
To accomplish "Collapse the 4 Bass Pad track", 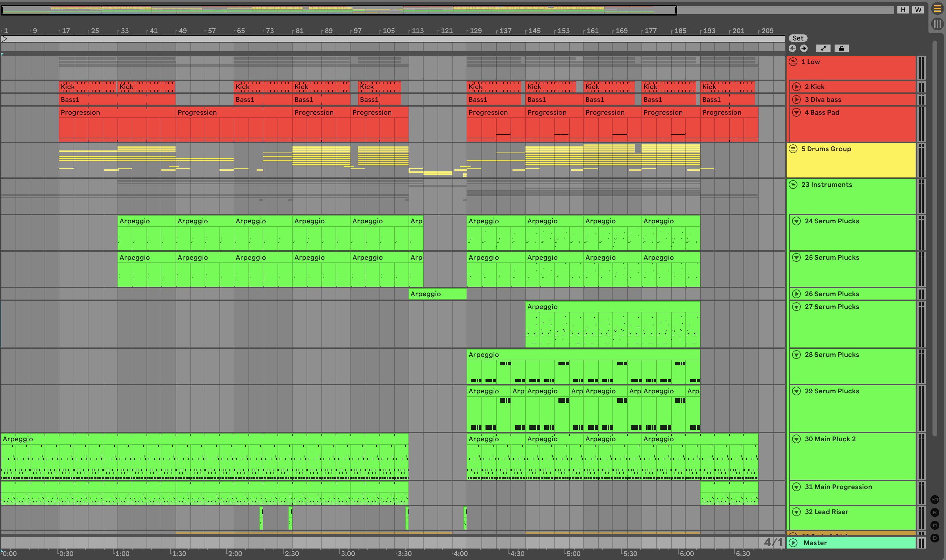I will (x=796, y=112).
